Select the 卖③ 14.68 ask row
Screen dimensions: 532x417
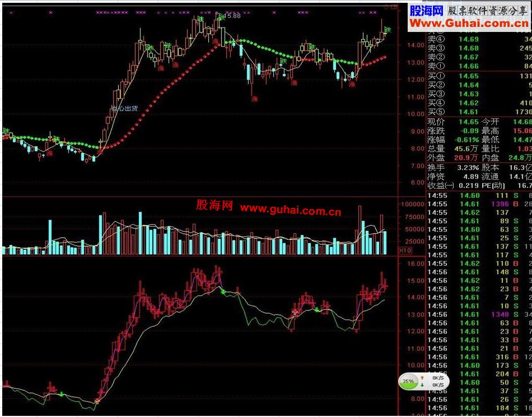(x=479, y=48)
